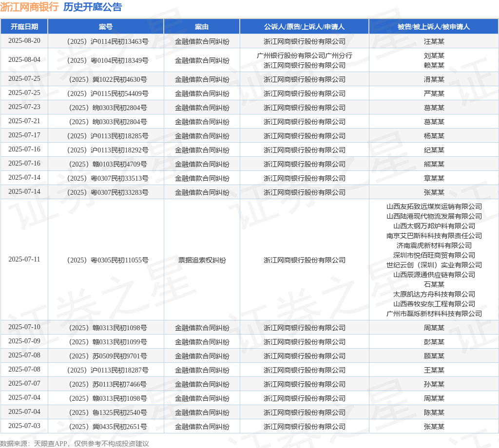
Task: Click defendant 赖某某
Action: 434,66
